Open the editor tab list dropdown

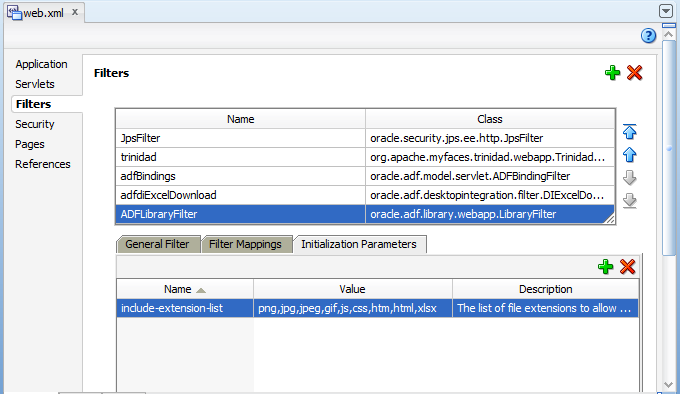point(666,11)
